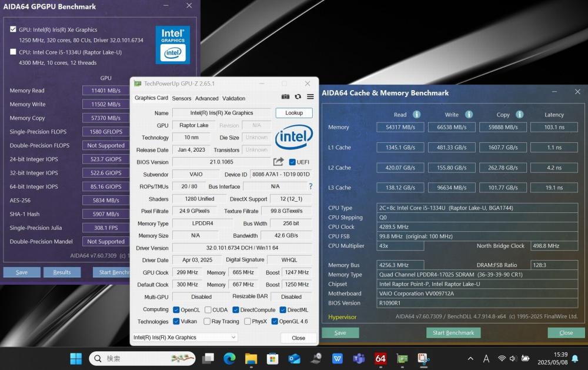Click Close button in Cache & Memory Benchmark

click(566, 332)
